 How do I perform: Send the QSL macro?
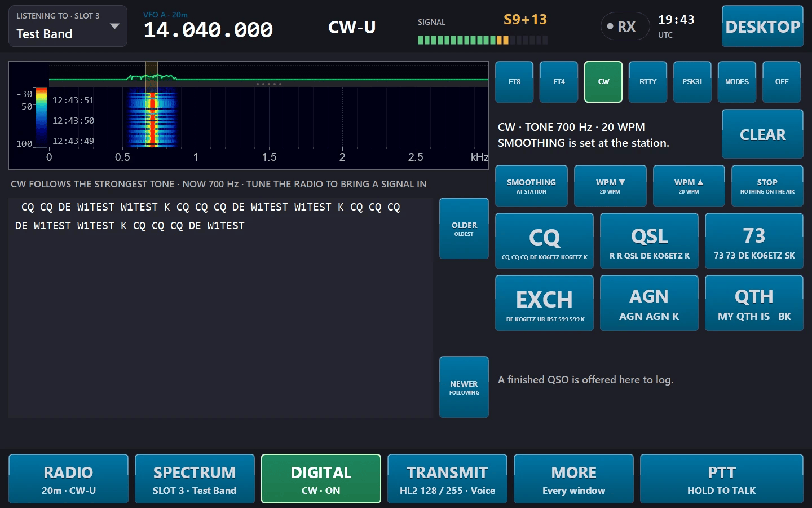point(649,241)
